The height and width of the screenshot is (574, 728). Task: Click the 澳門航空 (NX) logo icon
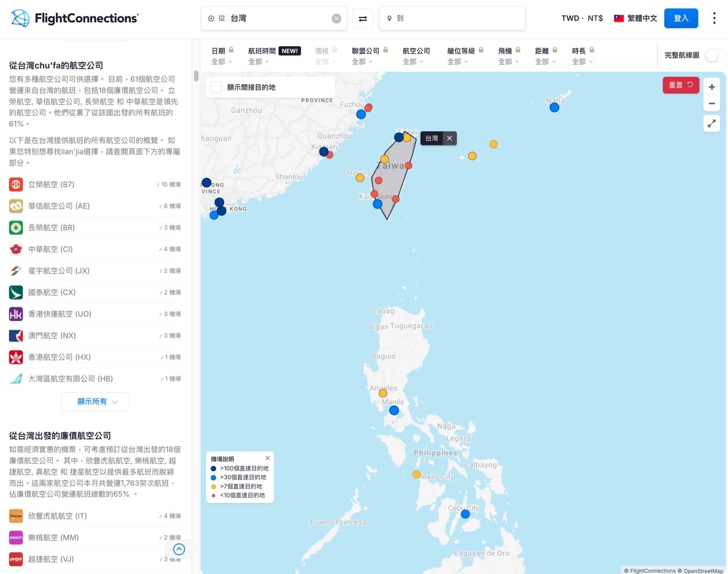(16, 335)
